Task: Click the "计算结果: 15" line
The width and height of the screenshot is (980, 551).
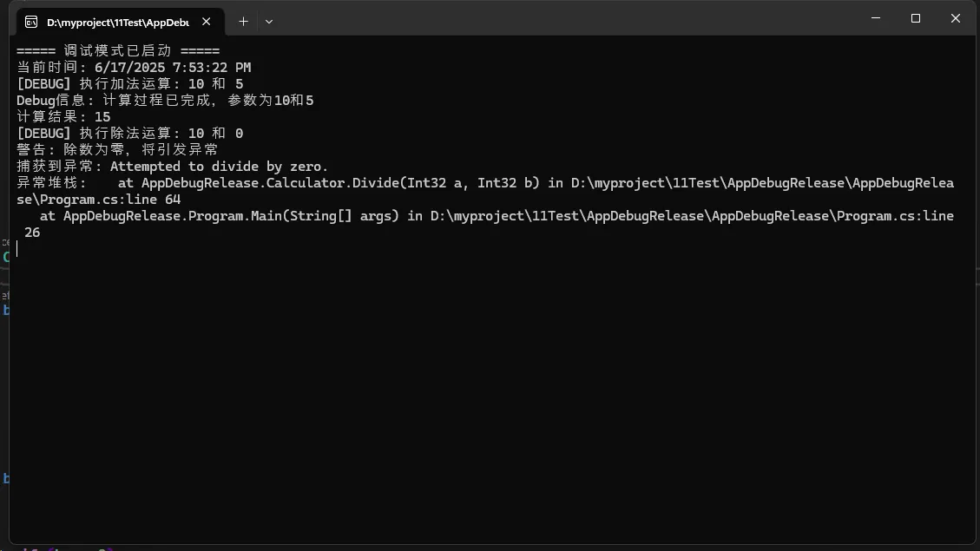Action: 63,117
